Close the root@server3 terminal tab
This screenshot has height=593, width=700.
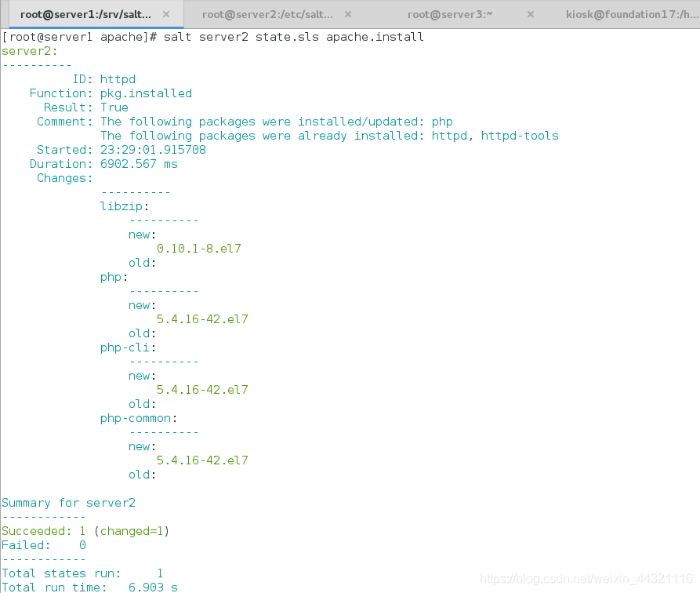coord(531,14)
